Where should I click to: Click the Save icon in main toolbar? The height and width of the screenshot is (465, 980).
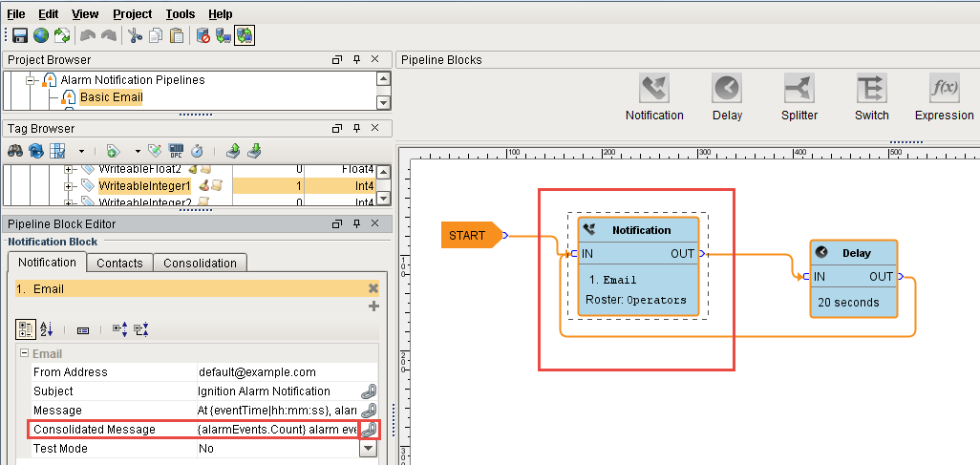pos(19,36)
